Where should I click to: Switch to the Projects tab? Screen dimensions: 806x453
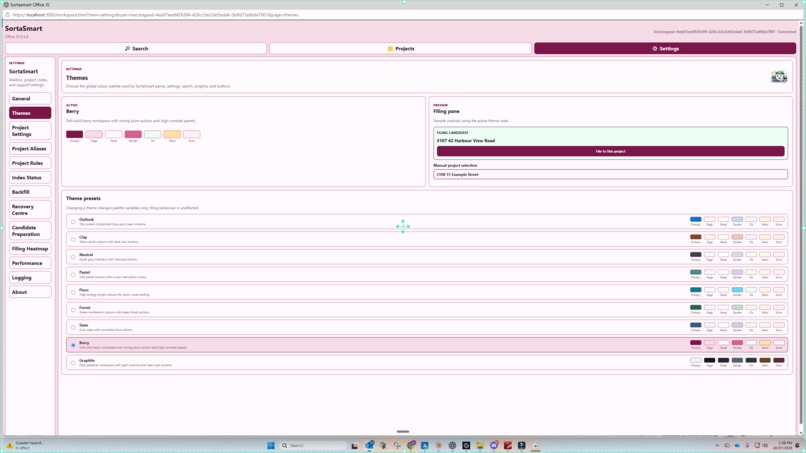400,48
